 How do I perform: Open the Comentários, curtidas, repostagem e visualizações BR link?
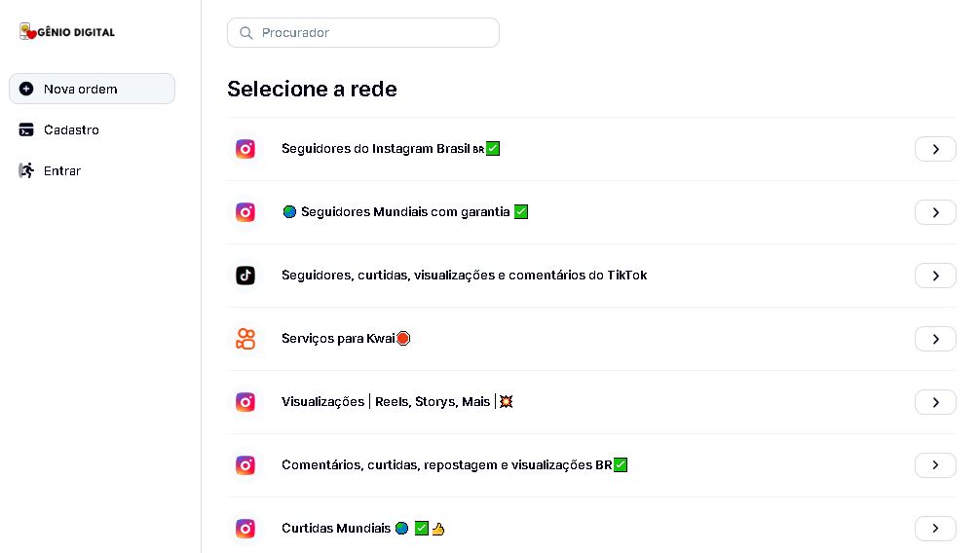[446, 465]
